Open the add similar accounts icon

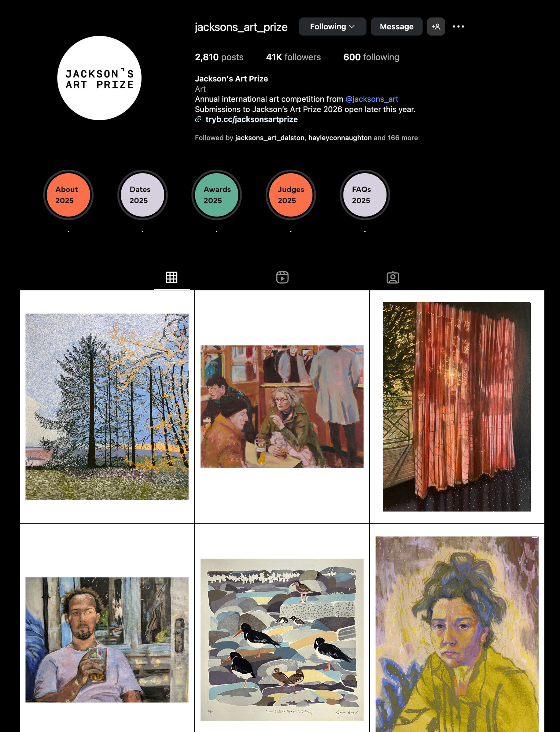[436, 27]
